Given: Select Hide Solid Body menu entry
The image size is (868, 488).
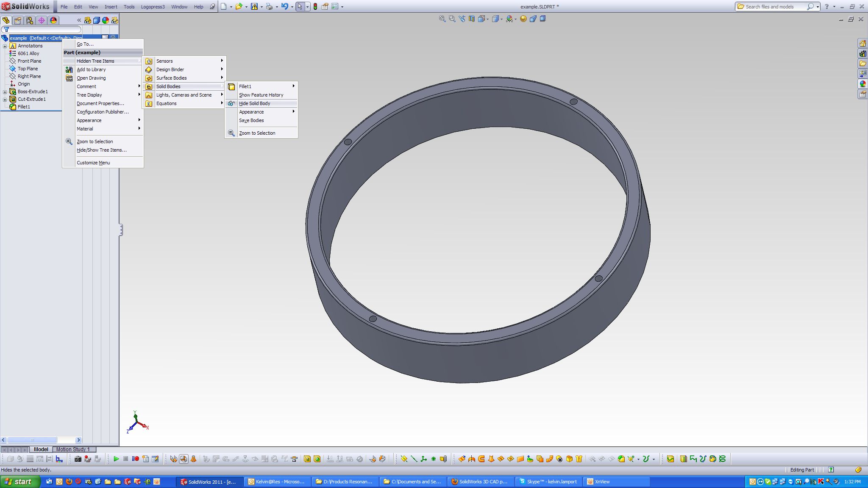Looking at the screenshot, I should tap(261, 103).
